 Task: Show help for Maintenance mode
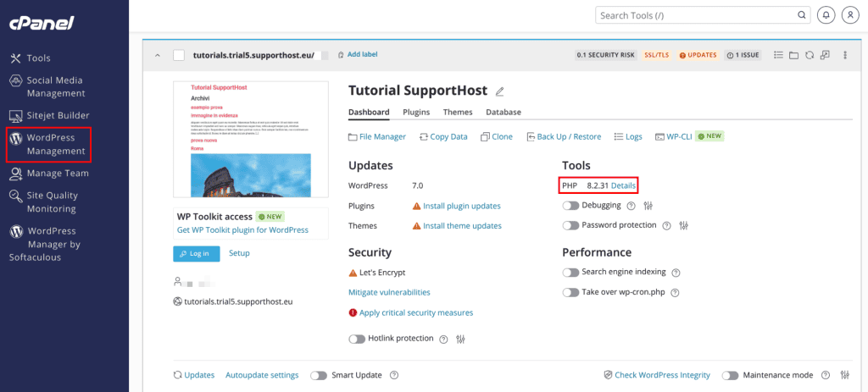(826, 375)
